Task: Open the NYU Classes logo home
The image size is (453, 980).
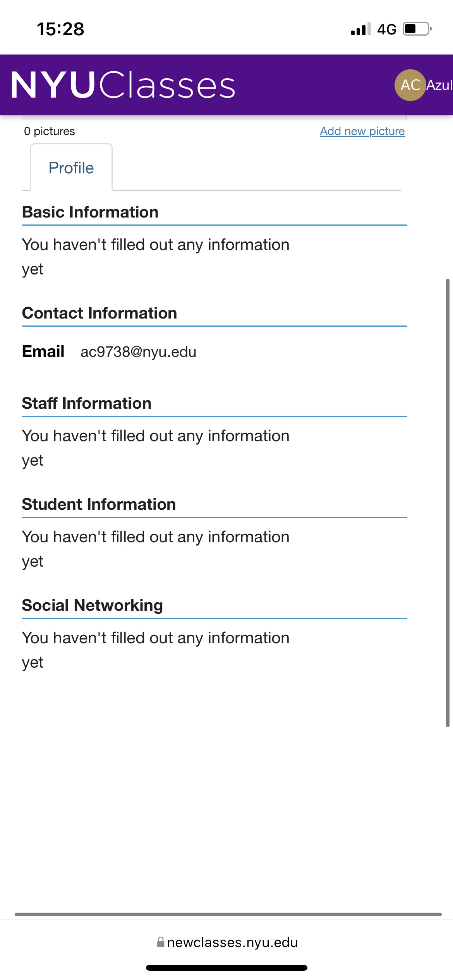Action: tap(123, 85)
